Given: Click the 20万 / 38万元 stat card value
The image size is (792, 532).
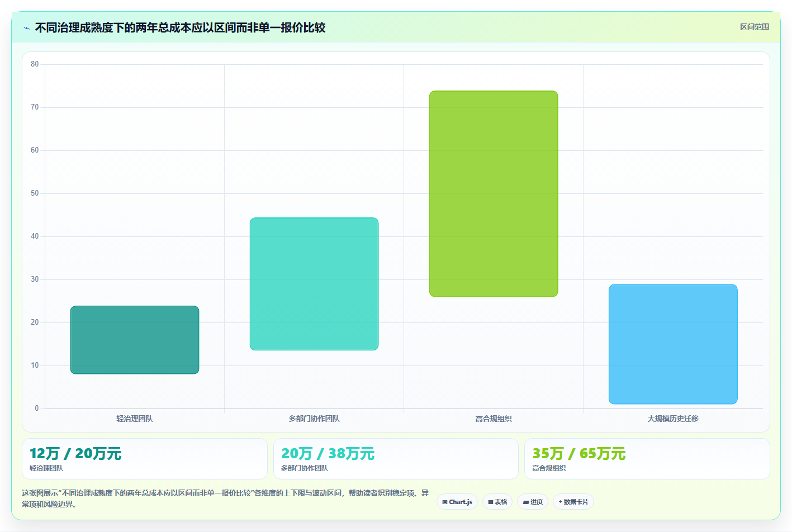Looking at the screenshot, I should 328,454.
